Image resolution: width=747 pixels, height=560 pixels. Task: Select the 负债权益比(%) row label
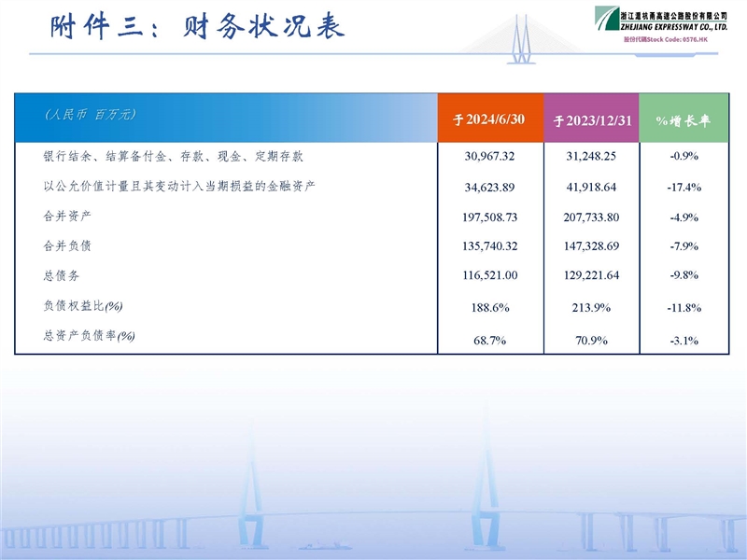(84, 305)
